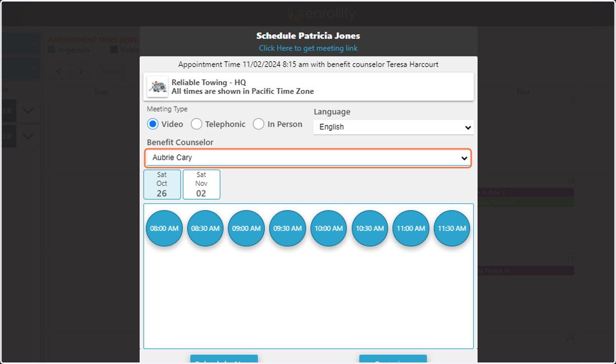Click the Thu column header in the calendar
Image resolution: width=616 pixels, height=364 pixels.
[x=523, y=91]
